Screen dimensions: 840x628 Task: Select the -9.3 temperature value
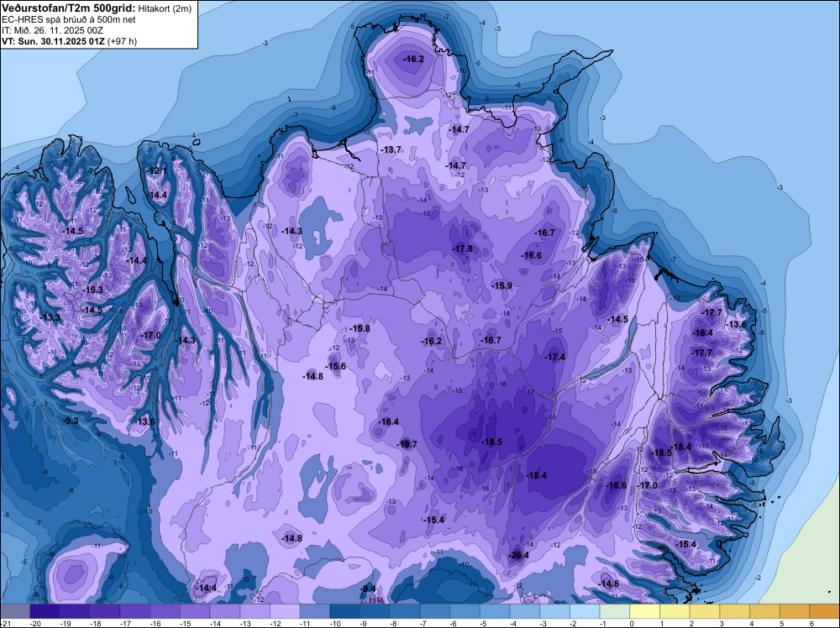pyautogui.click(x=70, y=421)
